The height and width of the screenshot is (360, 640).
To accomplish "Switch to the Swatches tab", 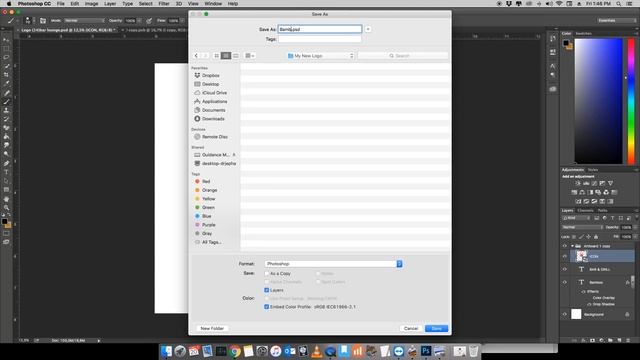I will click(583, 33).
